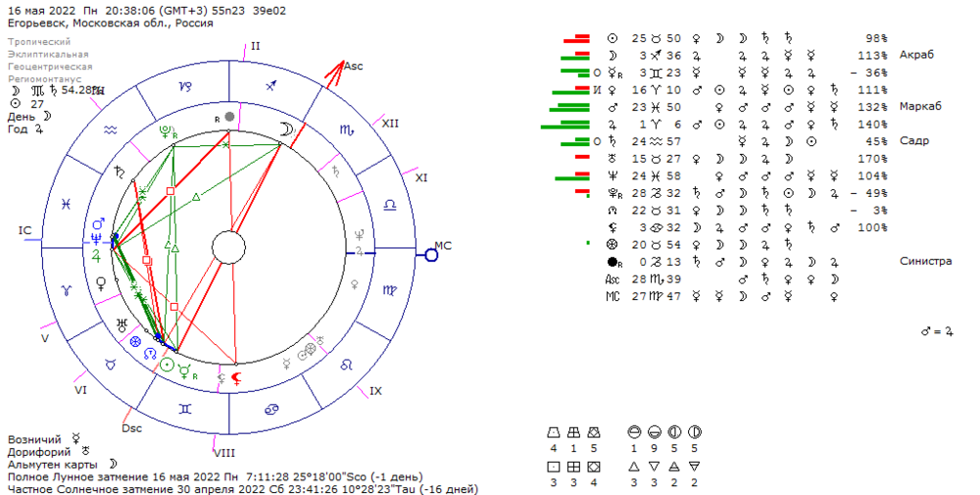Click the Cancer sign in the outer ring
Screen dimensions: 980x495
point(271,409)
